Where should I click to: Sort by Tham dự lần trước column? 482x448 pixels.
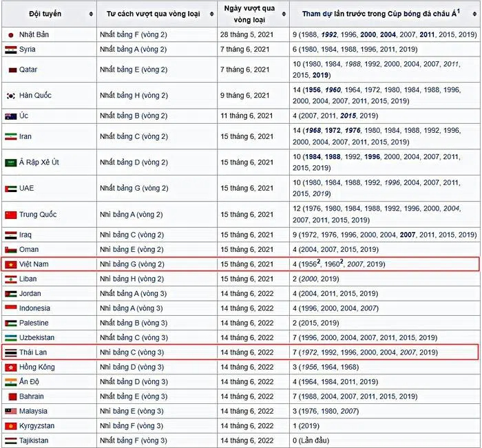(x=474, y=14)
